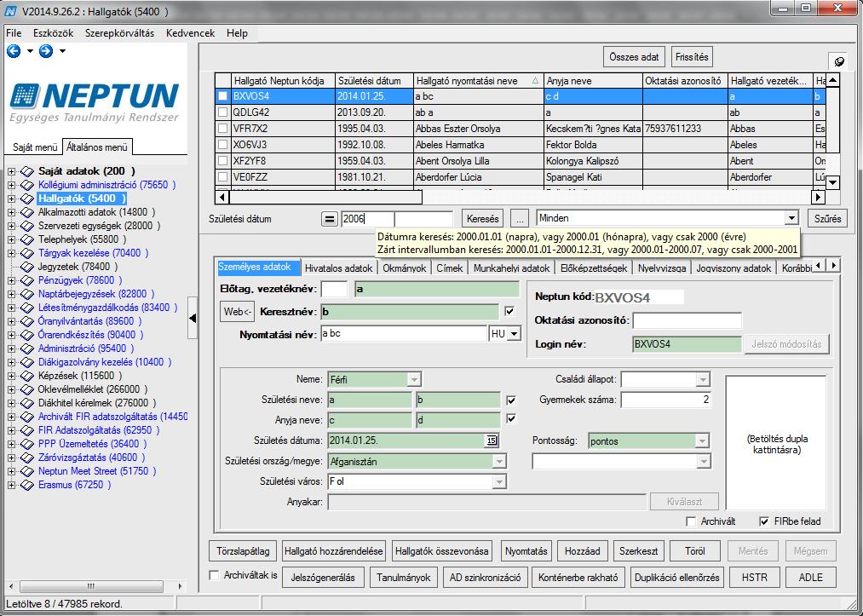The height and width of the screenshot is (616, 863).
Task: Open the Születési város dropdown
Action: pyautogui.click(x=499, y=481)
